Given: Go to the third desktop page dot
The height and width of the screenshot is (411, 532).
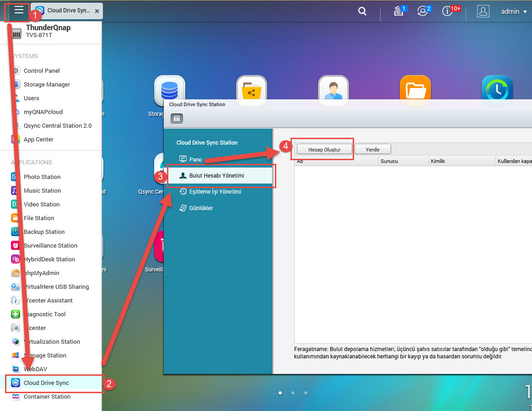Looking at the screenshot, I should click(x=306, y=393).
